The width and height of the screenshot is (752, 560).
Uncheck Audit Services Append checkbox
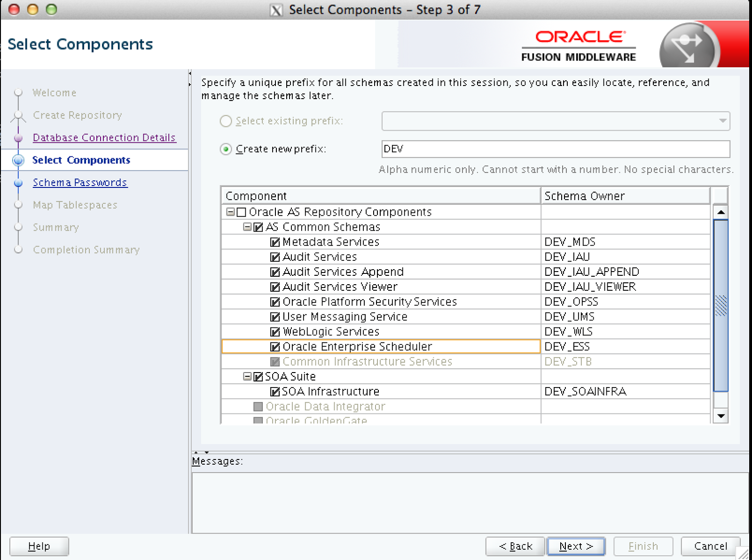[x=275, y=272]
